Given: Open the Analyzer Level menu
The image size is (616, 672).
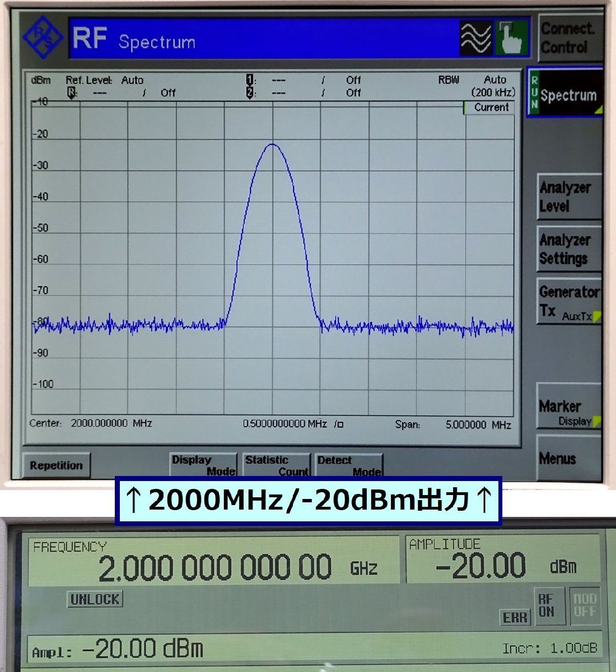Looking at the screenshot, I should [x=568, y=197].
